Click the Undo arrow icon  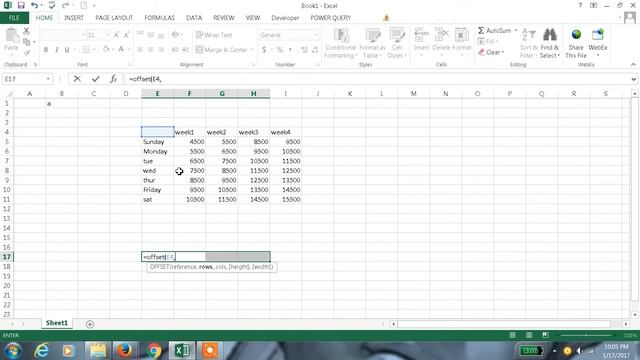point(34,5)
